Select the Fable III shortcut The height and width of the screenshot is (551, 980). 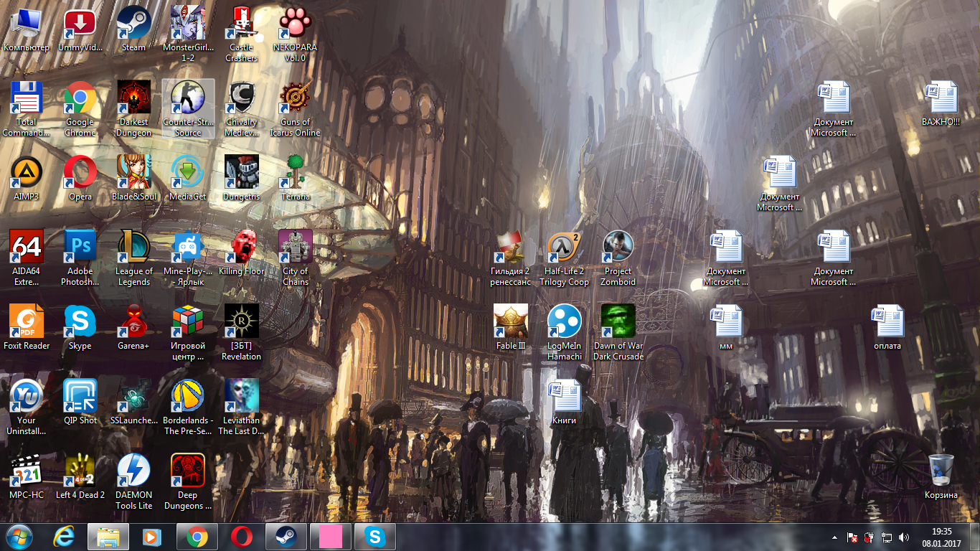tap(511, 329)
